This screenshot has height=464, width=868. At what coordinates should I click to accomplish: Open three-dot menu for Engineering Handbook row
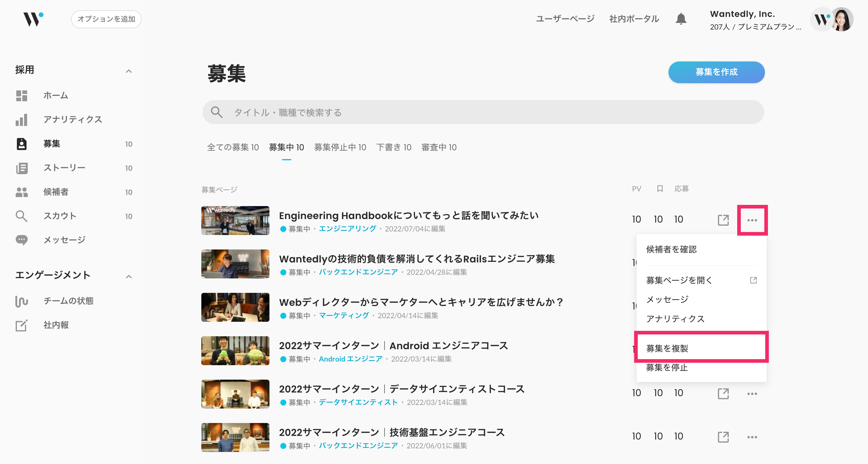click(x=752, y=220)
